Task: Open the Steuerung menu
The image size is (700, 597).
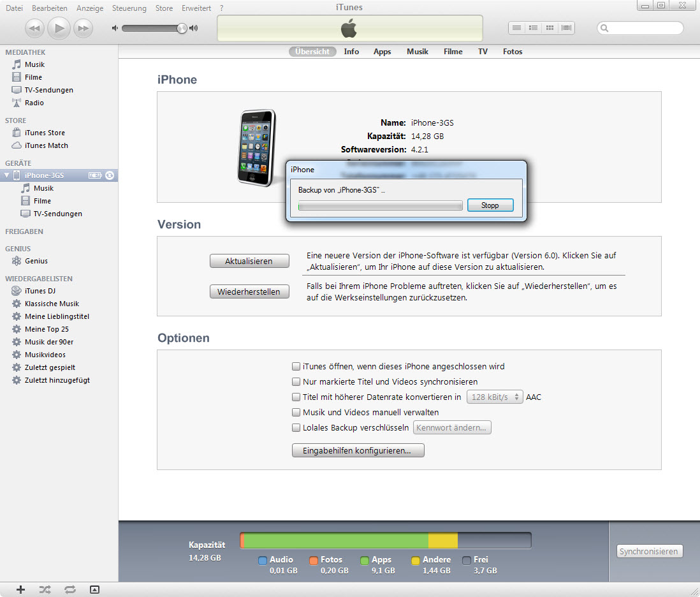Action: [129, 8]
